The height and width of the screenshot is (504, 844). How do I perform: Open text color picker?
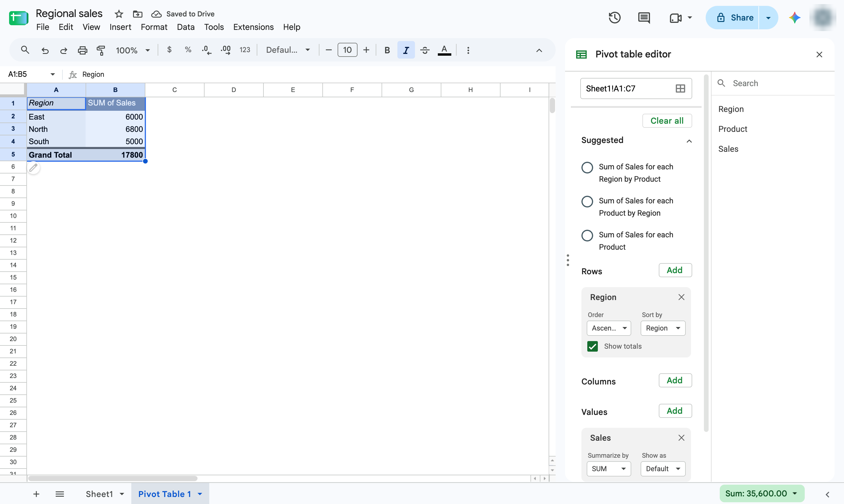444,50
